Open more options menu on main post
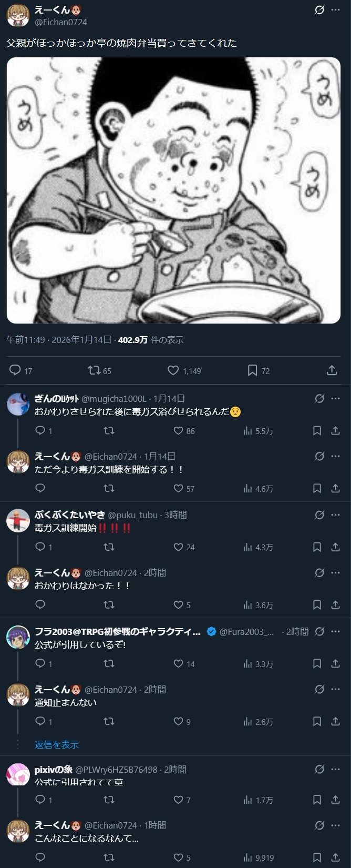The height and width of the screenshot is (868, 351). point(335,10)
